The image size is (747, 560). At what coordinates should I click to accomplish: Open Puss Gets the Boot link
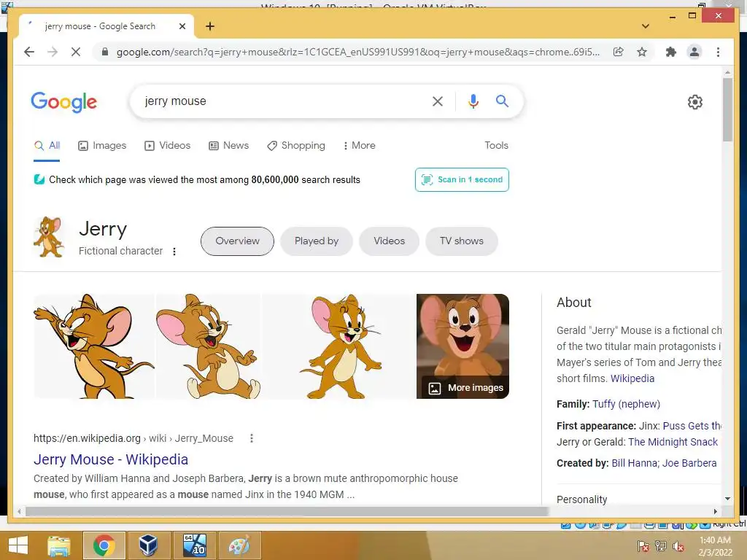click(692, 426)
